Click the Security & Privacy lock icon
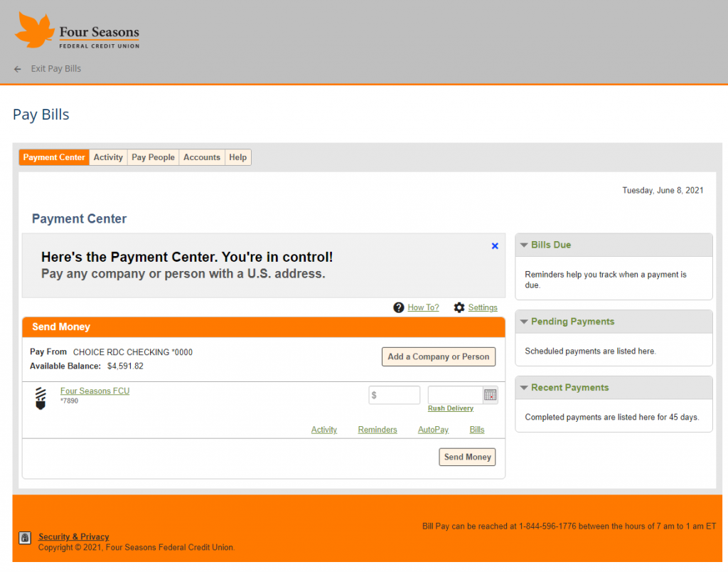The image size is (728, 572). pyautogui.click(x=25, y=538)
